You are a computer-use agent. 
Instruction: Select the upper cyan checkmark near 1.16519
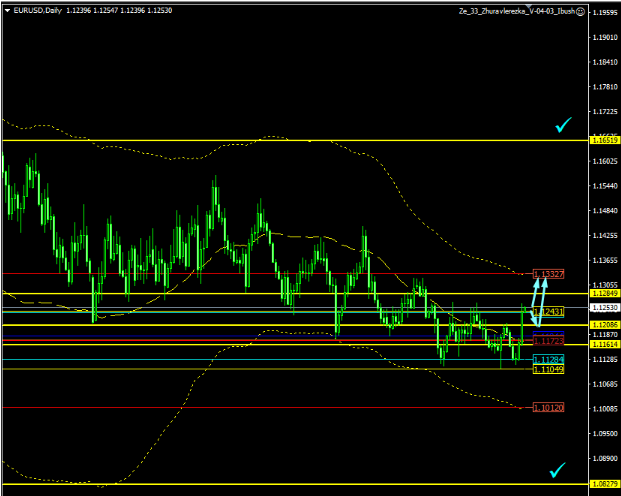point(565,125)
